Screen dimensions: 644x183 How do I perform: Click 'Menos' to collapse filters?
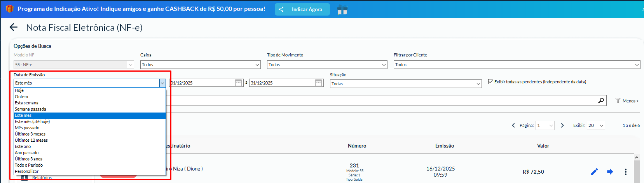[627, 101]
